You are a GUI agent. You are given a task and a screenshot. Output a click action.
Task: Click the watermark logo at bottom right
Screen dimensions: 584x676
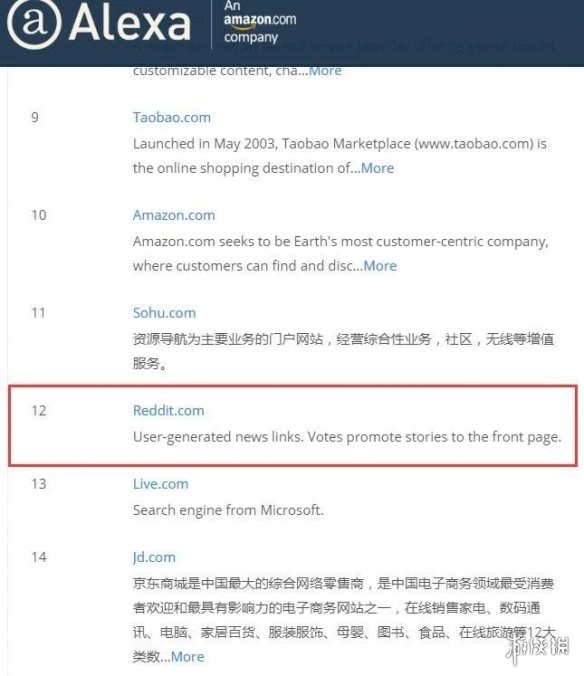pyautogui.click(x=538, y=647)
